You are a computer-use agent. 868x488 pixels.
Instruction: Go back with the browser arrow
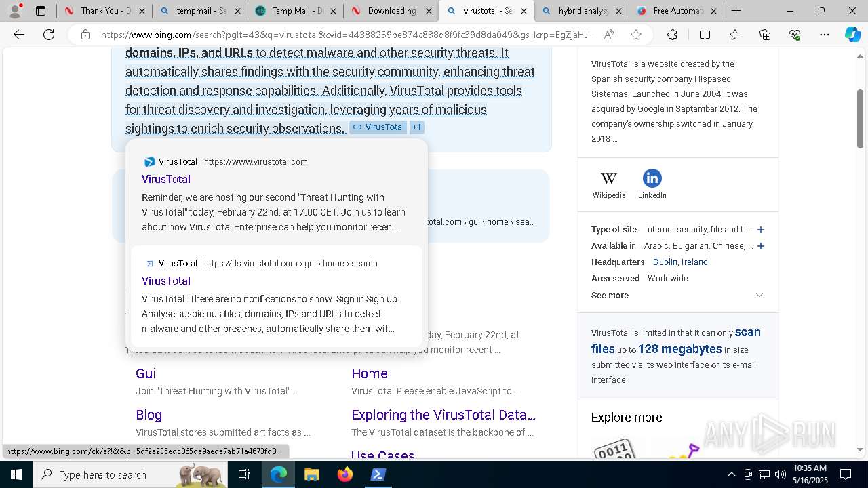click(x=19, y=35)
